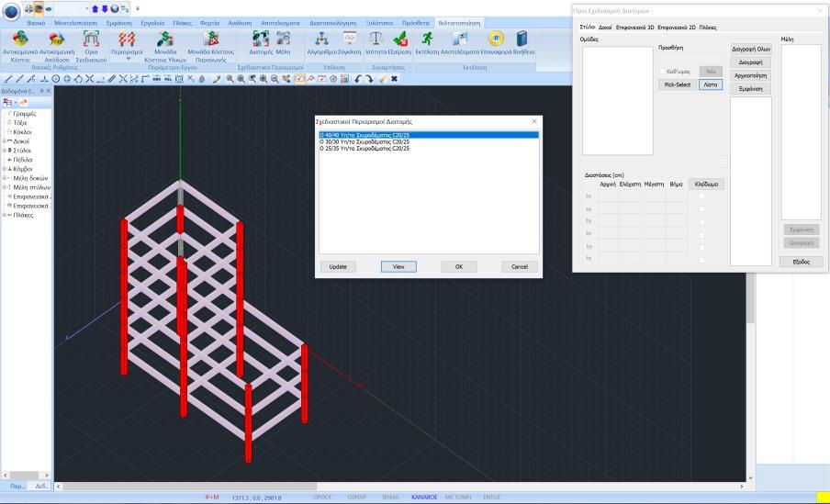Screen dimensions: 830x504
Task: Open the data panel view dropdown arrow
Action: click(16, 102)
